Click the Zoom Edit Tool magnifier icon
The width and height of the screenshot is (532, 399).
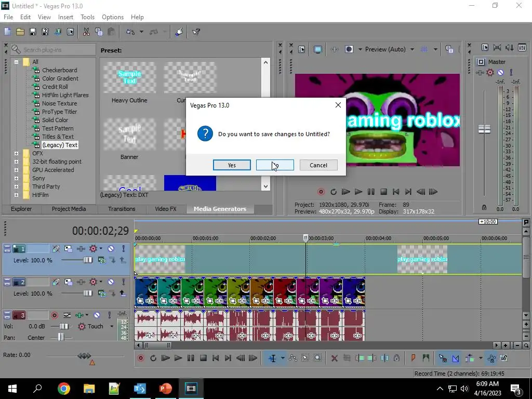[317, 358]
